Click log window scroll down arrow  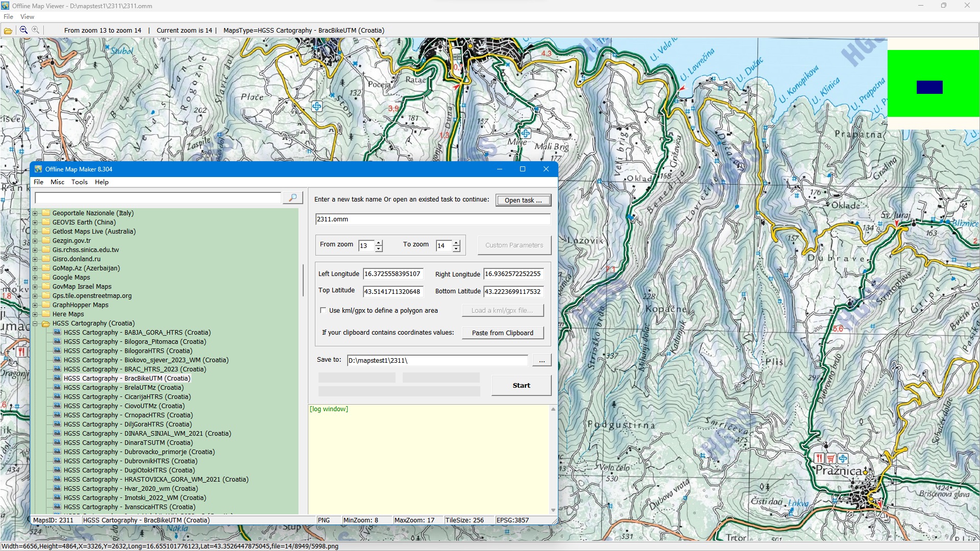553,510
